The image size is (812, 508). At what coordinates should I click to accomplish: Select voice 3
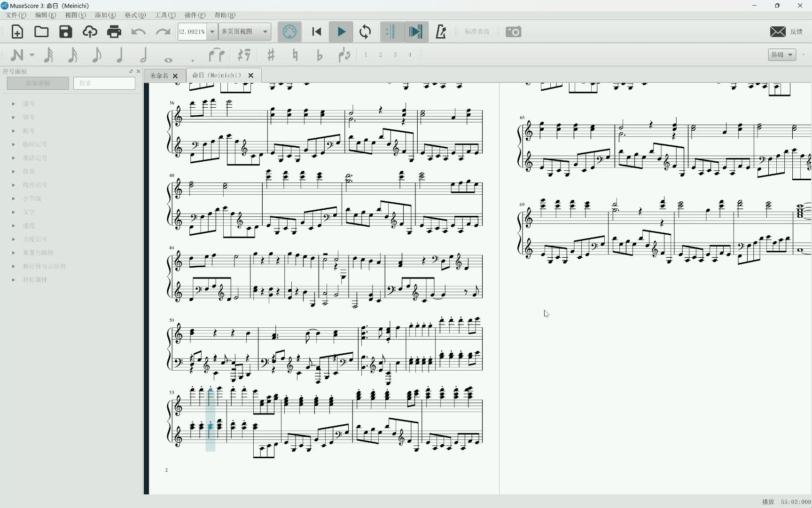[395, 55]
